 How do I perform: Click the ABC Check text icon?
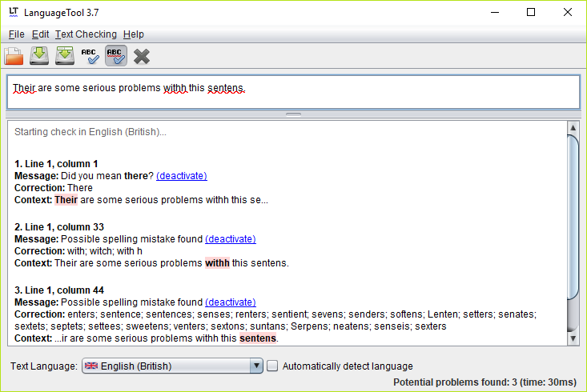click(x=90, y=56)
